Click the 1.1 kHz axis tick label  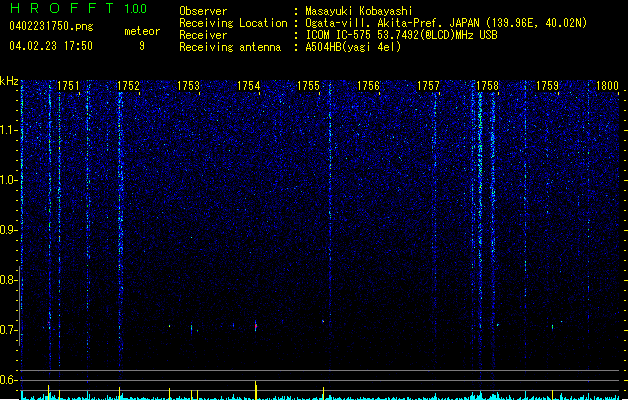click(8, 130)
